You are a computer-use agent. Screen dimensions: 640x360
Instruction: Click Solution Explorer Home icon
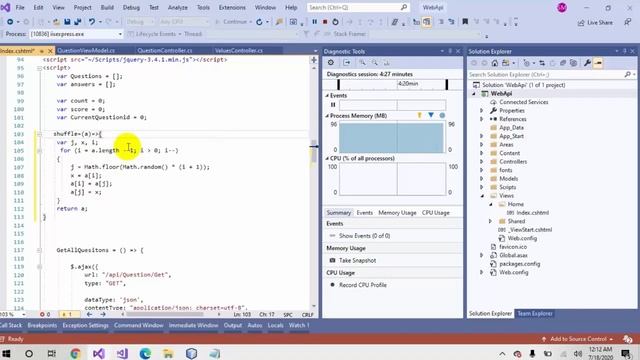495,63
